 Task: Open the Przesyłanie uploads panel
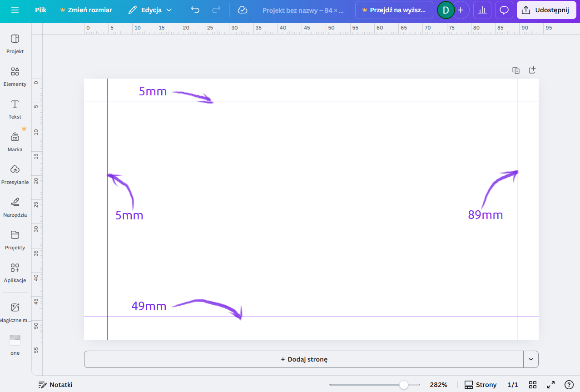15,174
